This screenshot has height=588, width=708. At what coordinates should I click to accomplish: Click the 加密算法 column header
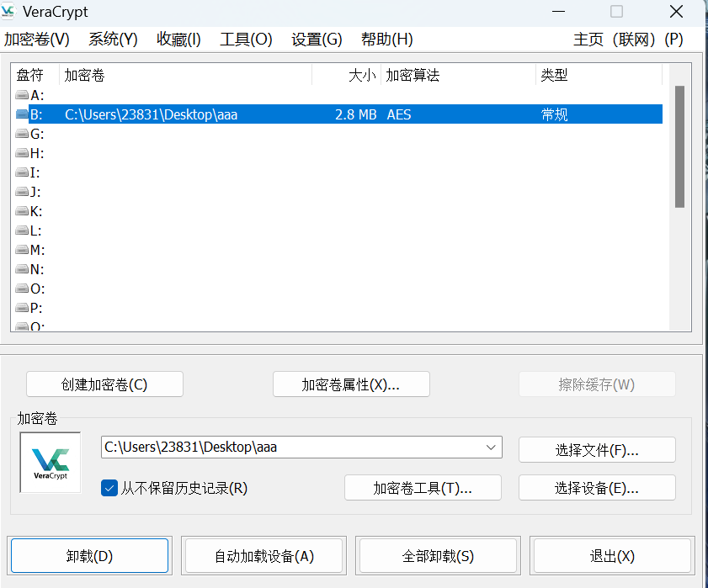[458, 75]
